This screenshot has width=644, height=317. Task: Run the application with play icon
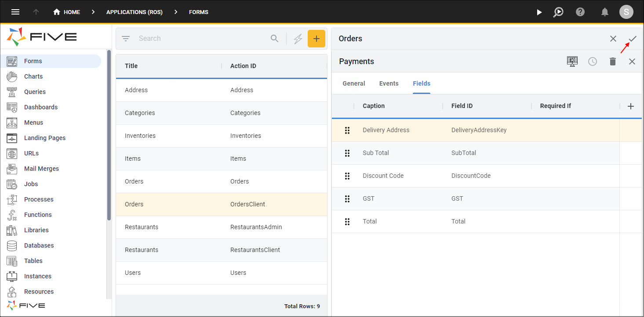pos(539,12)
